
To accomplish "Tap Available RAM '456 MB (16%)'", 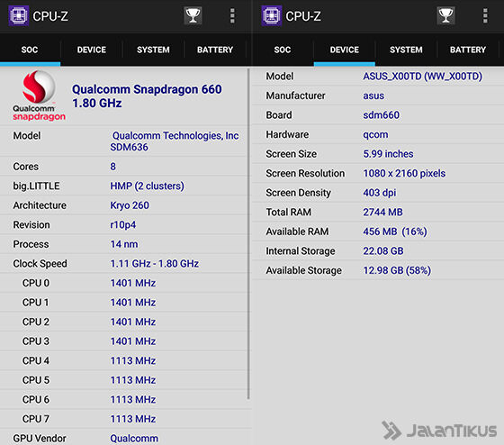I will coord(395,232).
